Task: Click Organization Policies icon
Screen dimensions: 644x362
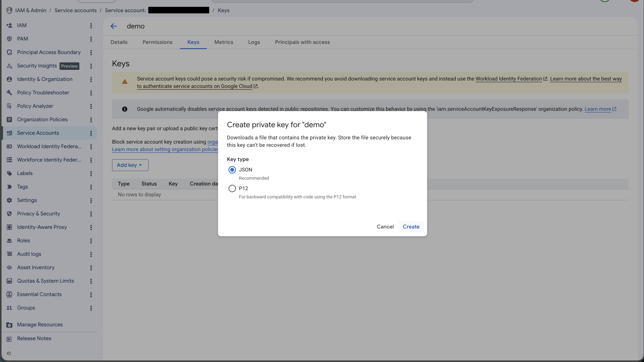Action: tap(9, 120)
